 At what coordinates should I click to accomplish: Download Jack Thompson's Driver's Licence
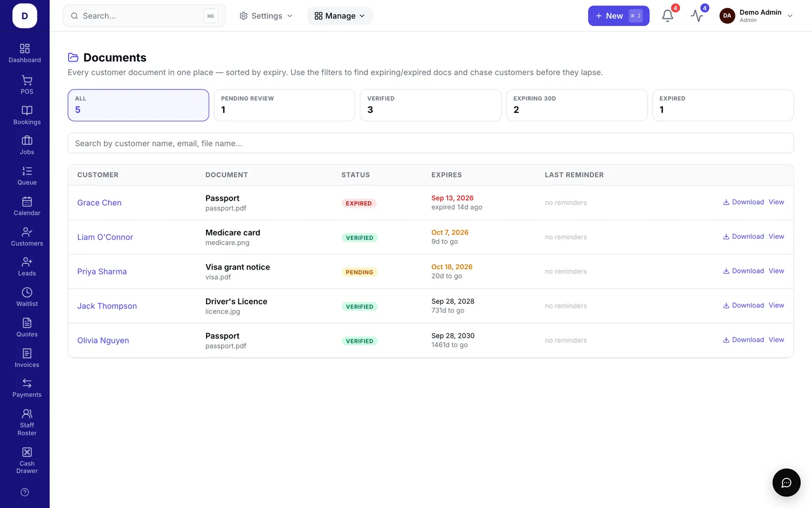[743, 305]
